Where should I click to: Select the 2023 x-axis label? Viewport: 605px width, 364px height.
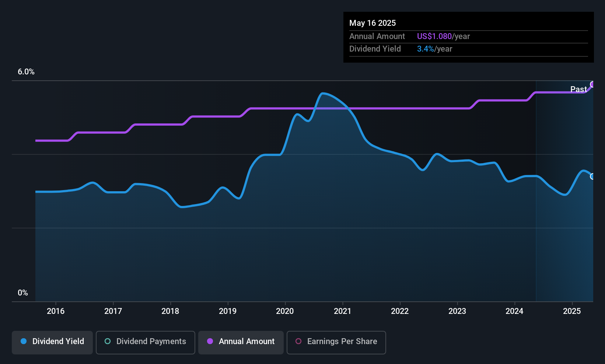click(x=457, y=311)
